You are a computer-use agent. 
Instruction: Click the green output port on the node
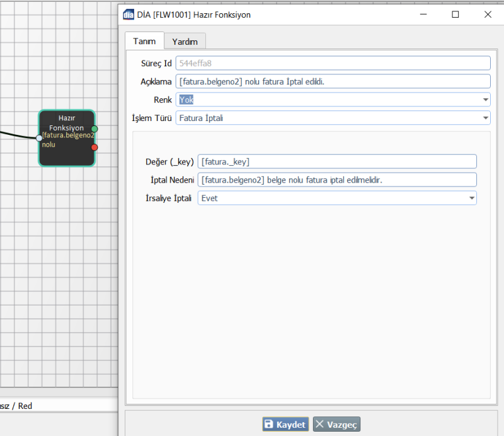pyautogui.click(x=94, y=129)
